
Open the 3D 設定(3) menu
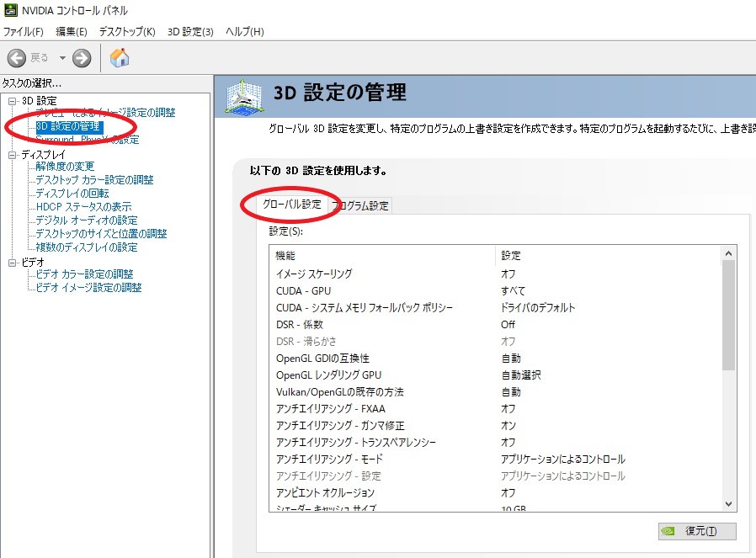click(x=190, y=32)
